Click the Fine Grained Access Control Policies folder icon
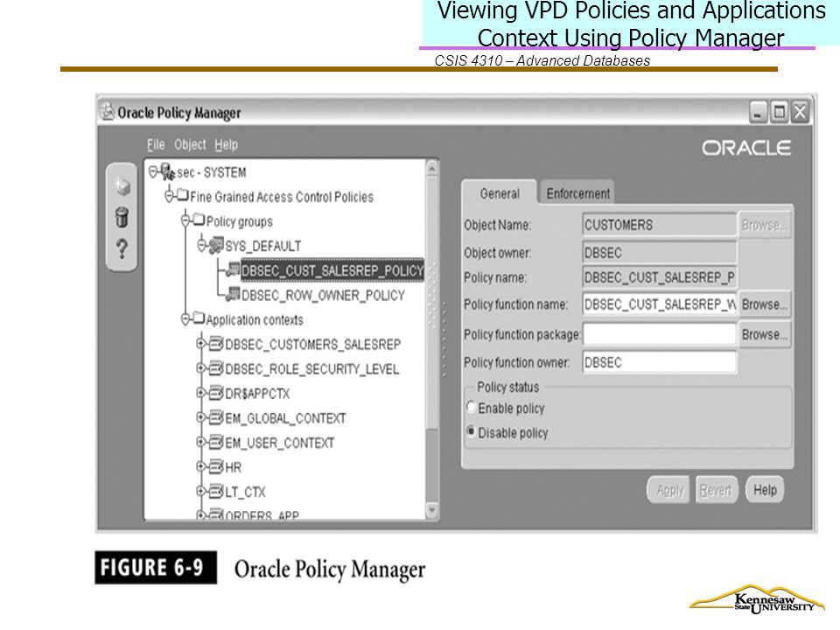This screenshot has height=630, width=840. tap(183, 195)
